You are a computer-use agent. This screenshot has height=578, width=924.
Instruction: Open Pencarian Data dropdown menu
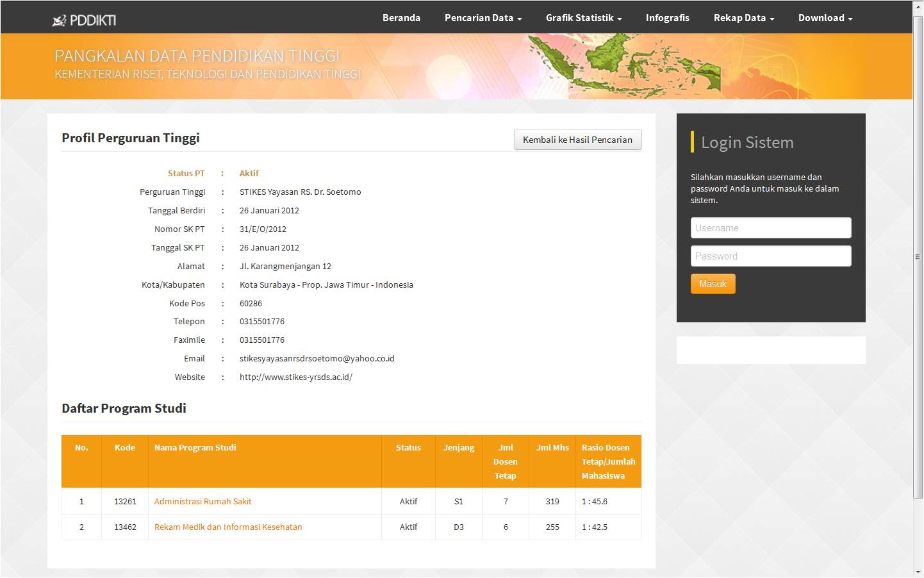(483, 18)
